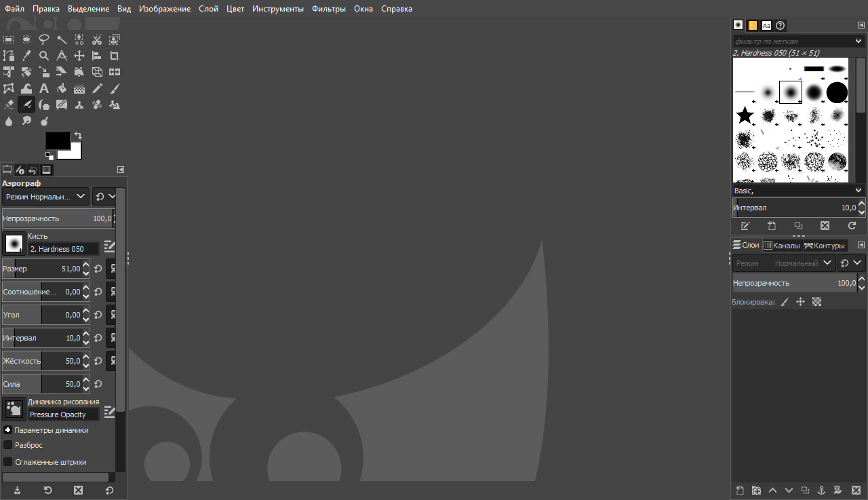Viewport: 868px width, 500px height.
Task: Open the Файл menu
Action: click(x=14, y=9)
